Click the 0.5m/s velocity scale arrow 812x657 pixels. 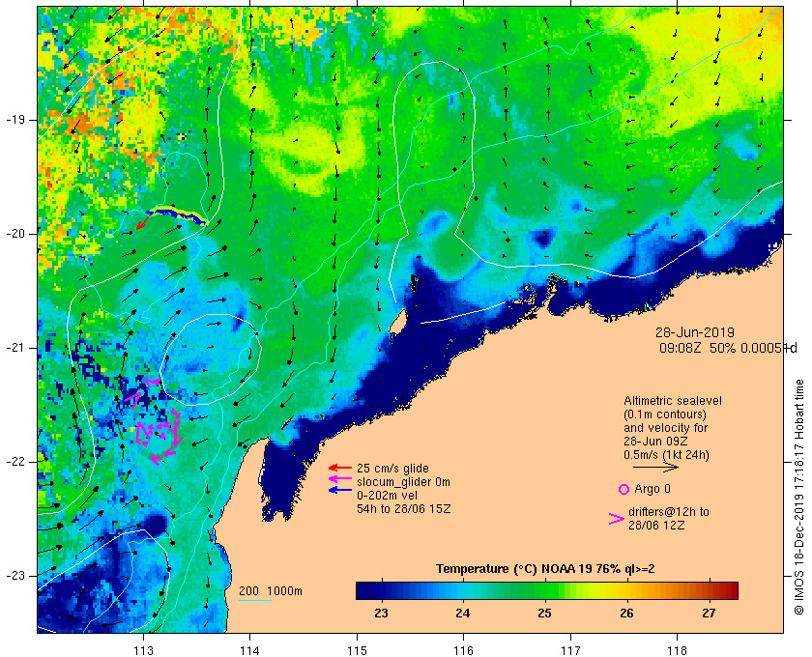(x=655, y=467)
